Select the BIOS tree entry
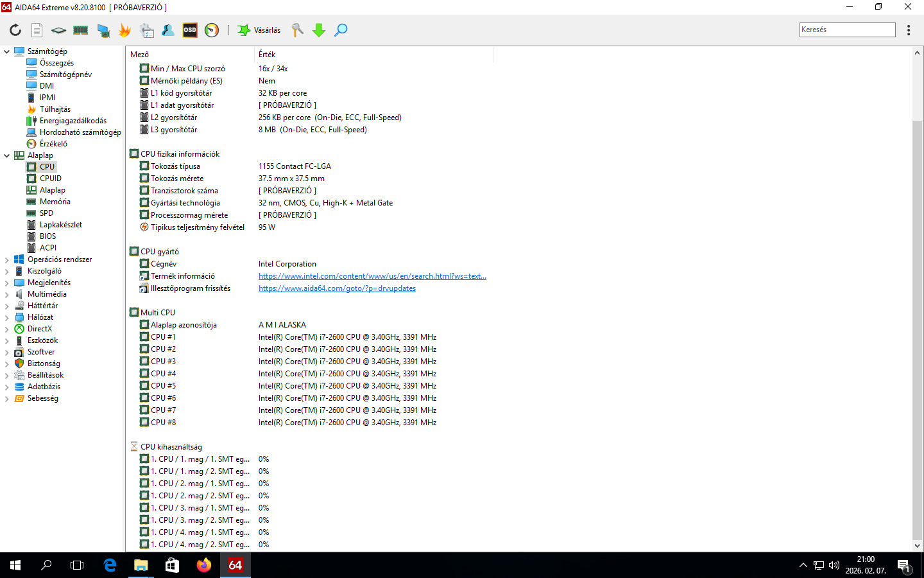Viewport: 924px width, 578px height. (x=47, y=236)
